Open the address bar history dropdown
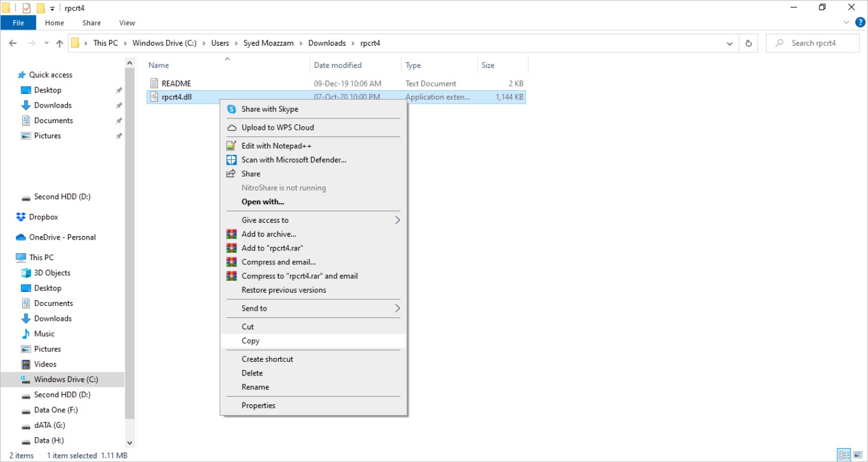Image resolution: width=868 pixels, height=462 pixels. click(x=729, y=43)
